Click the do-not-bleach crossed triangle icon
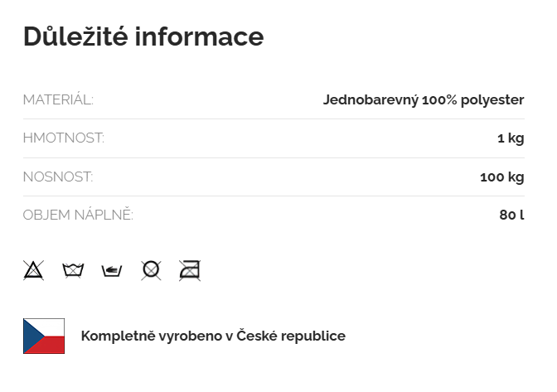Viewport: 557px width, 392px height. 33,270
